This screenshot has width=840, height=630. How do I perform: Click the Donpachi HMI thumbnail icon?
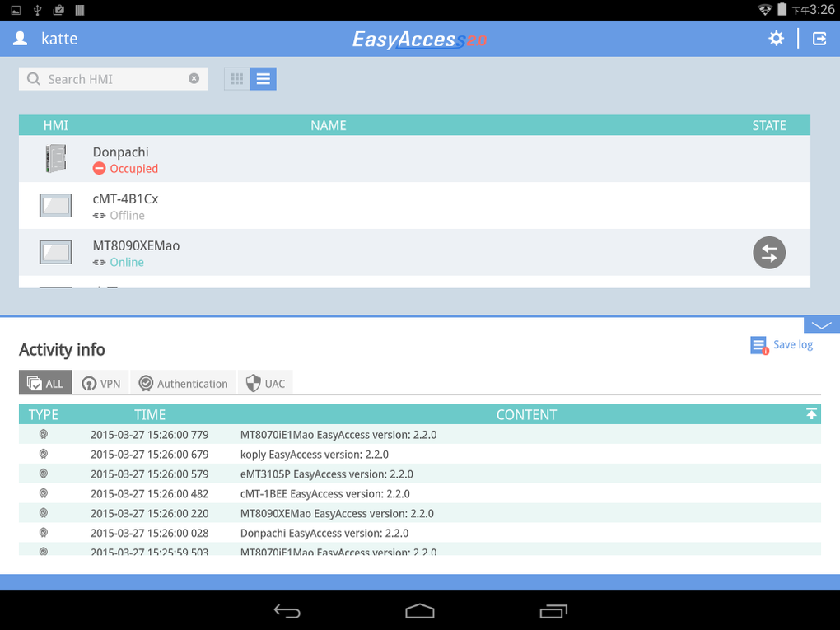[x=54, y=158]
